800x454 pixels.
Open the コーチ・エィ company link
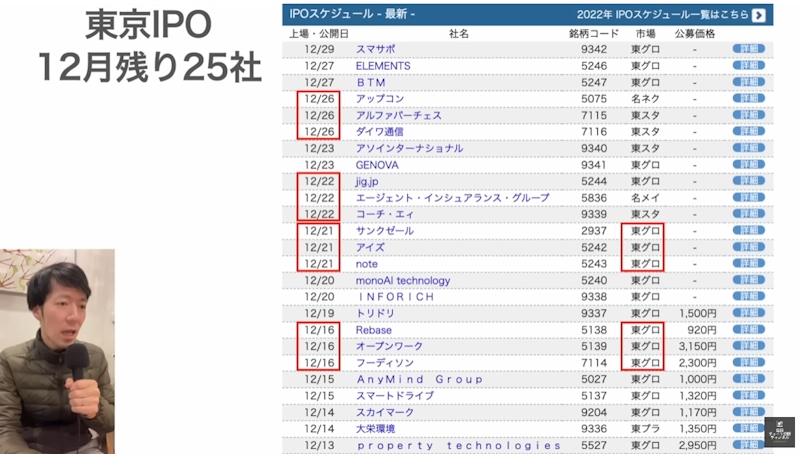pos(385,214)
